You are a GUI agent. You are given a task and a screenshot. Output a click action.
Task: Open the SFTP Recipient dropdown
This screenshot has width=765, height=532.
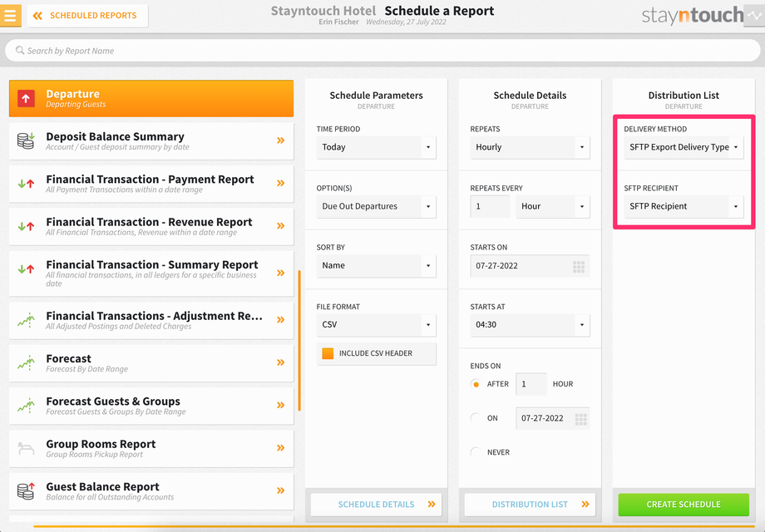click(684, 206)
